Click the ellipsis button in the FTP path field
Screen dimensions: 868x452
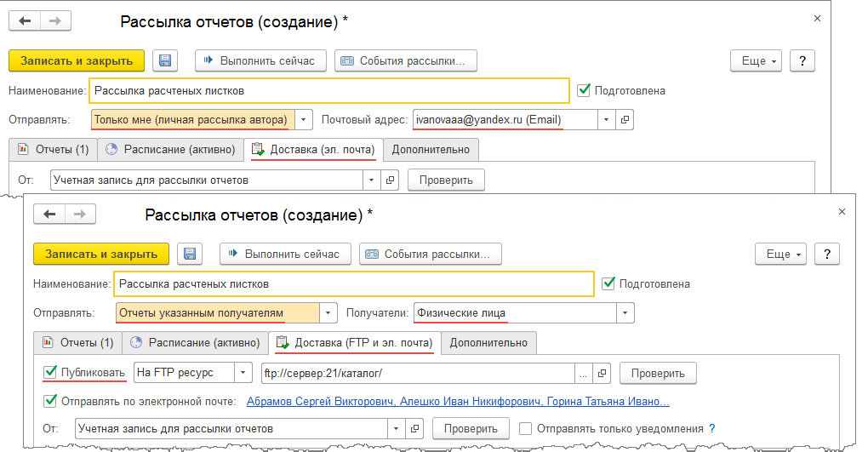click(583, 373)
